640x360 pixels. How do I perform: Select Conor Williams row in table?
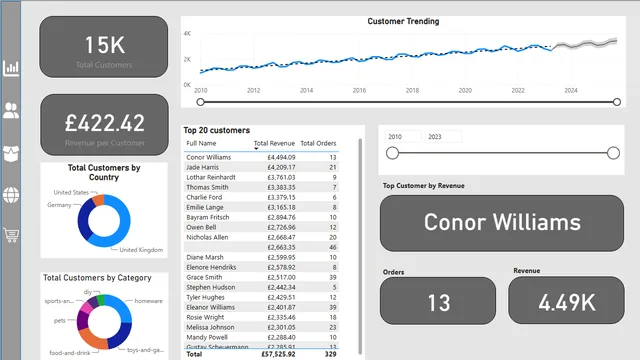click(261, 157)
